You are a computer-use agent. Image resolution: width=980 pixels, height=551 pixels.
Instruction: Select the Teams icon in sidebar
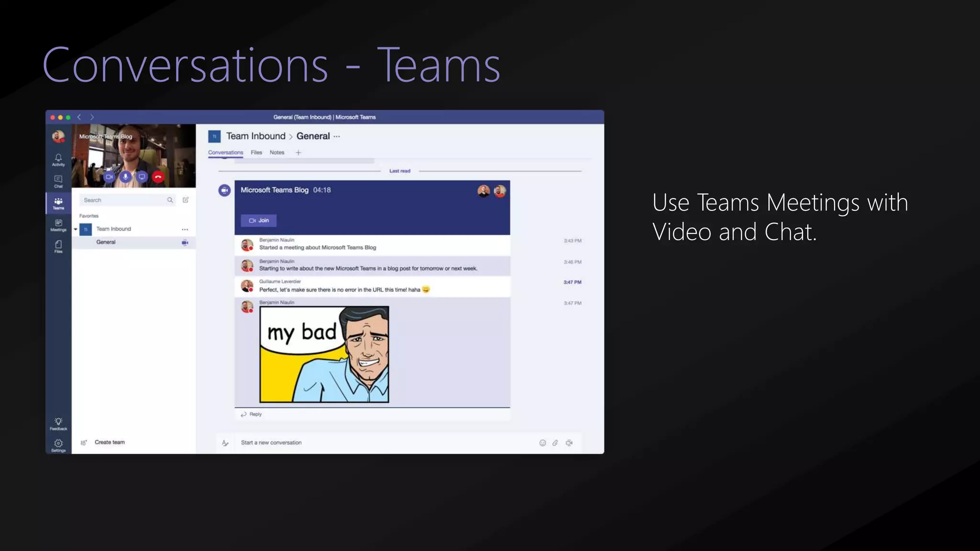(58, 203)
